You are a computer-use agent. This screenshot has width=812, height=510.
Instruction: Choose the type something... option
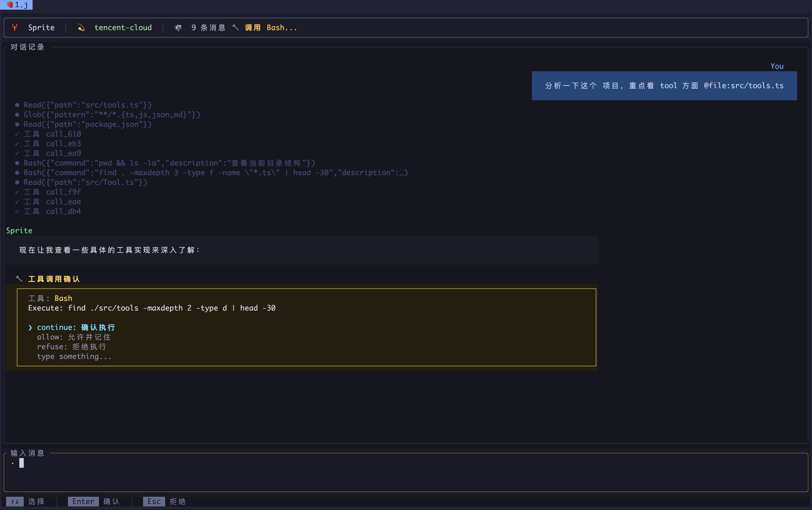pyautogui.click(x=74, y=356)
